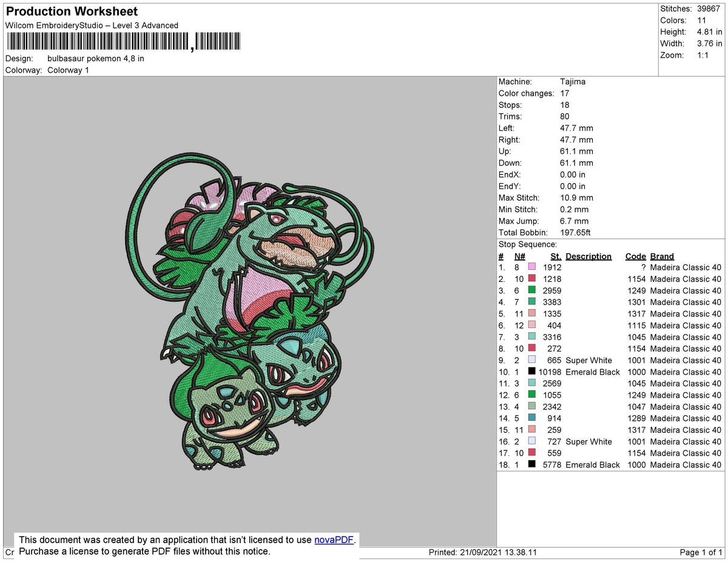728x562 pixels.
Task: Open the novaPDF link in the notice
Action: 334,540
